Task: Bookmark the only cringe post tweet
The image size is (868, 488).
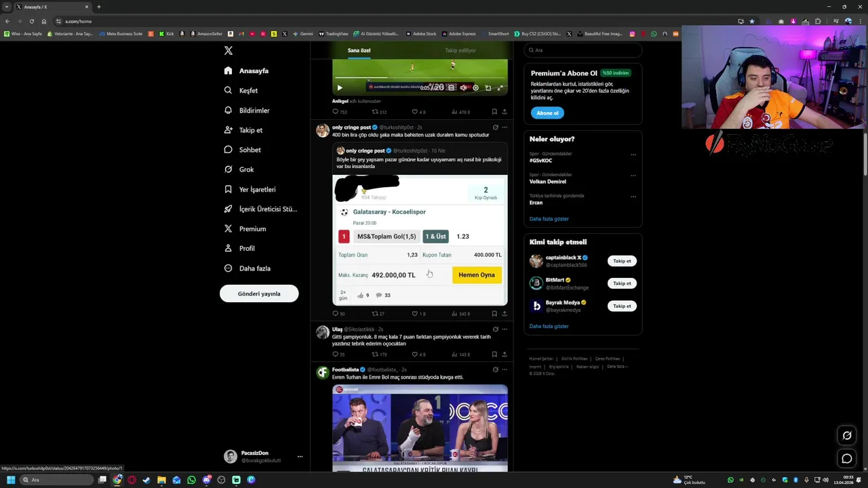Action: click(x=494, y=314)
